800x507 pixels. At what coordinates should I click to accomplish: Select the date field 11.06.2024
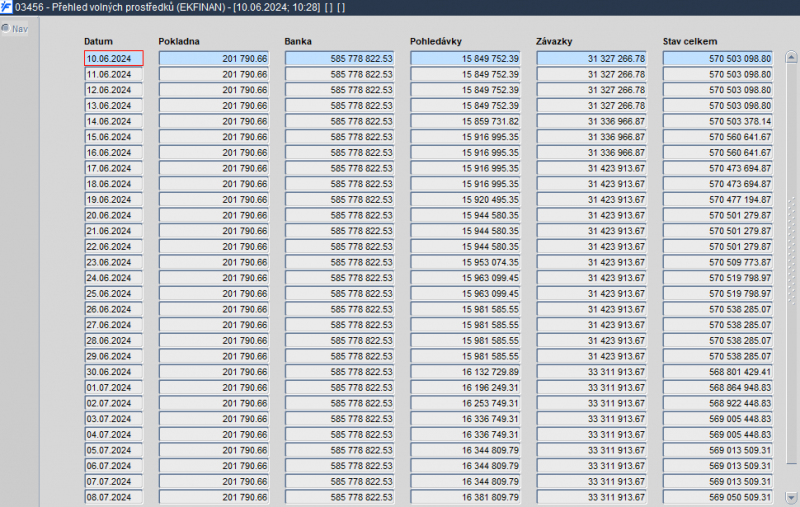(114, 74)
